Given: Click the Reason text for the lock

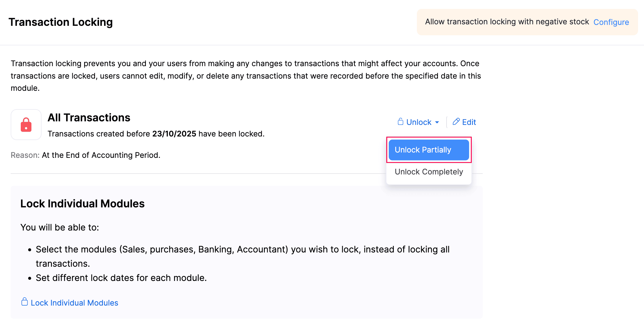Looking at the screenshot, I should (x=85, y=155).
